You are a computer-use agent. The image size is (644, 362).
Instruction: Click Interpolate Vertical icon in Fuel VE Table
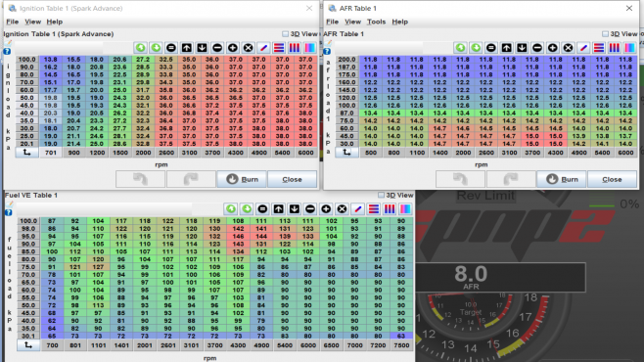[390, 209]
